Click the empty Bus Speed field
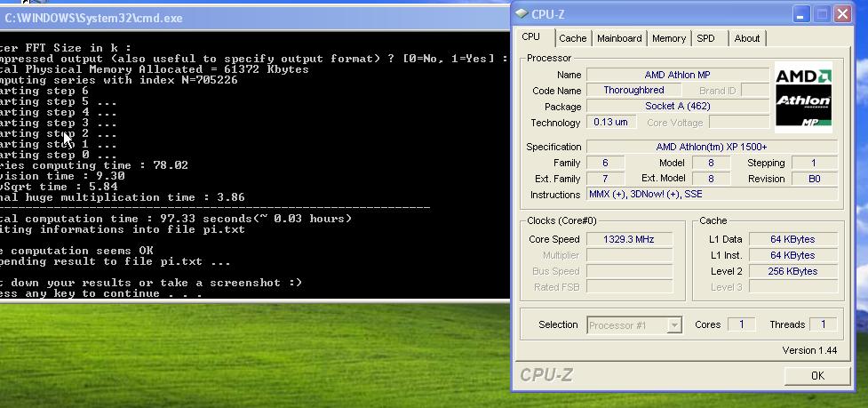Screen dimensions: 868x408 [x=629, y=271]
